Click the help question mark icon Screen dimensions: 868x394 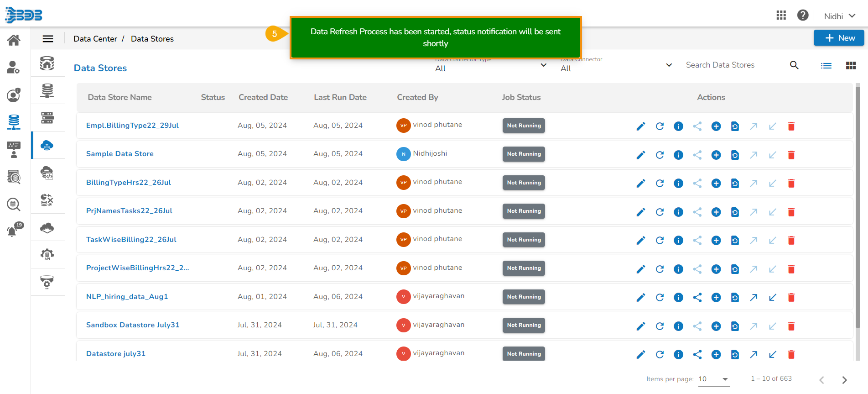coord(803,16)
